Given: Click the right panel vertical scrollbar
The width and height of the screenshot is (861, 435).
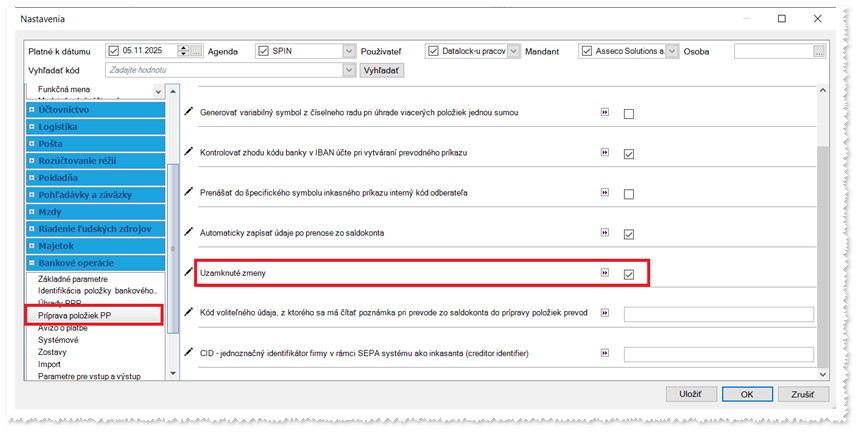Looking at the screenshot, I should click(x=823, y=230).
